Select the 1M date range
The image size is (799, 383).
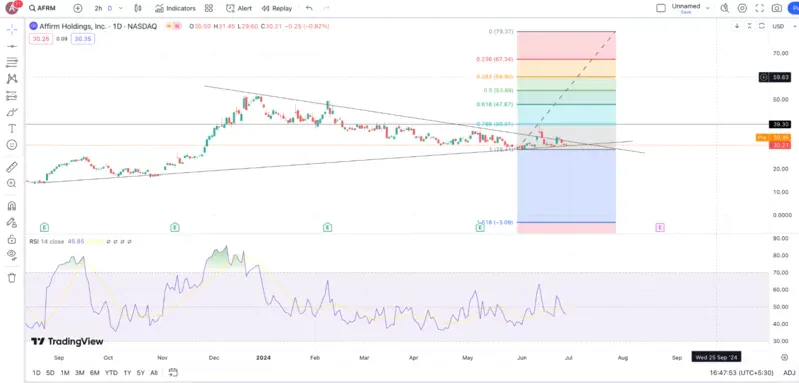point(65,373)
